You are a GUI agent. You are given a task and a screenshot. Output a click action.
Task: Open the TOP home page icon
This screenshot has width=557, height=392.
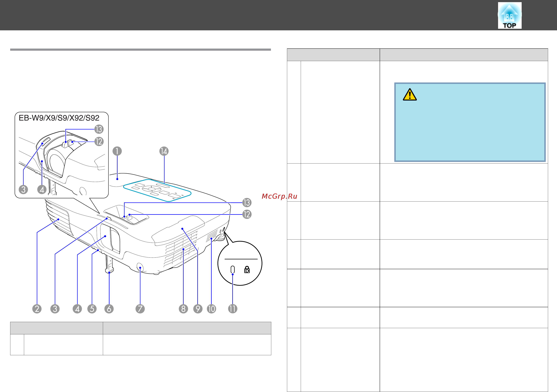click(x=509, y=16)
